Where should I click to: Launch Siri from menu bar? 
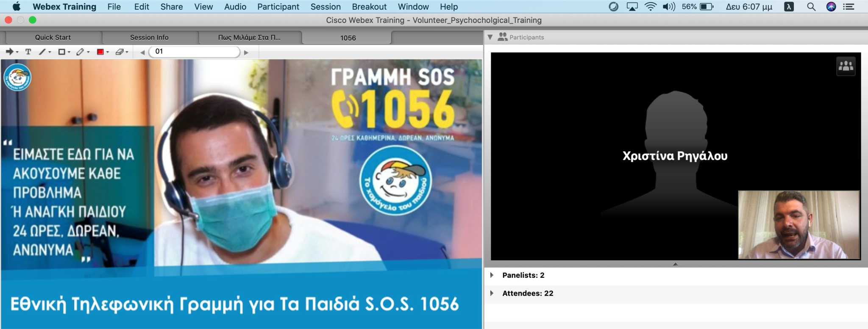pyautogui.click(x=831, y=6)
